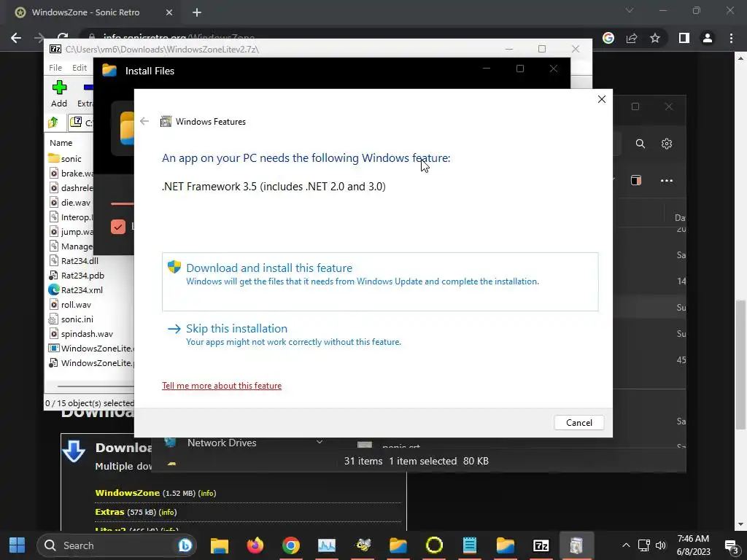
Task: Select Rat234.xml in 7-Zip file list
Action: [x=82, y=290]
